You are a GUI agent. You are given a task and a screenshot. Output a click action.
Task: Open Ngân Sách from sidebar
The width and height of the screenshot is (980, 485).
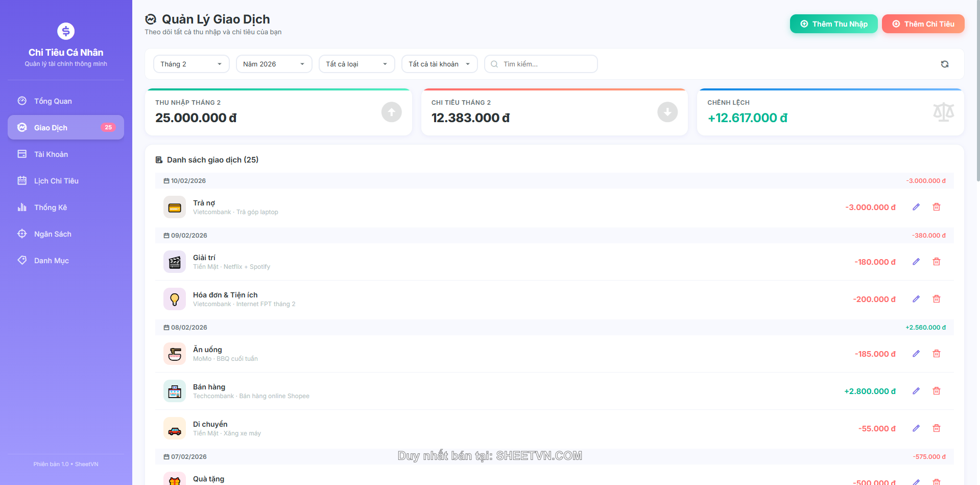click(x=53, y=234)
